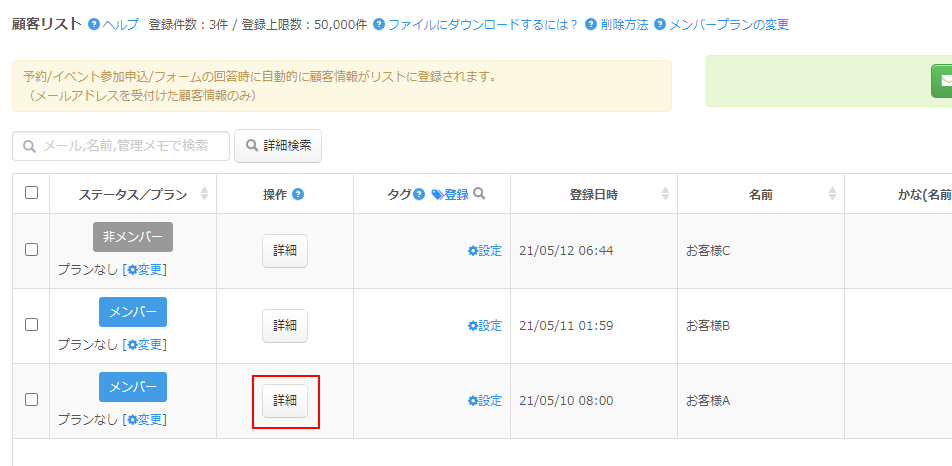Open the 削除方法 help link
The image size is (952, 466).
tap(617, 25)
